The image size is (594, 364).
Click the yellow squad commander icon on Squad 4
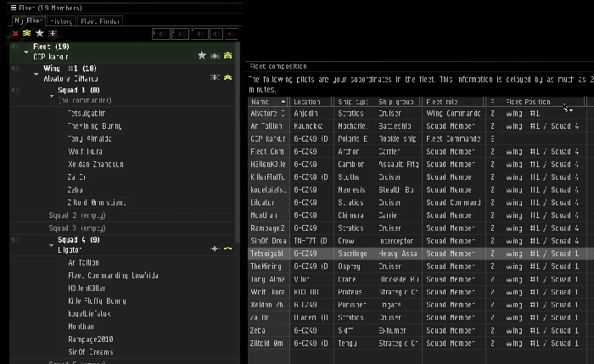point(227,249)
